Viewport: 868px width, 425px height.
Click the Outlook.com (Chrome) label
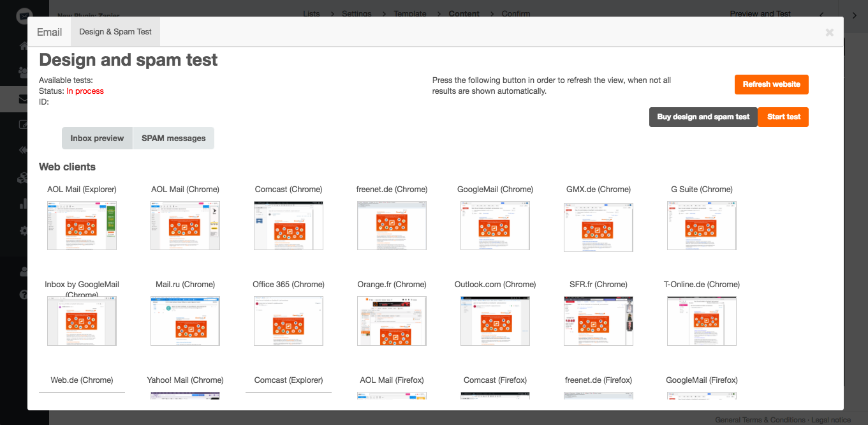pos(495,284)
